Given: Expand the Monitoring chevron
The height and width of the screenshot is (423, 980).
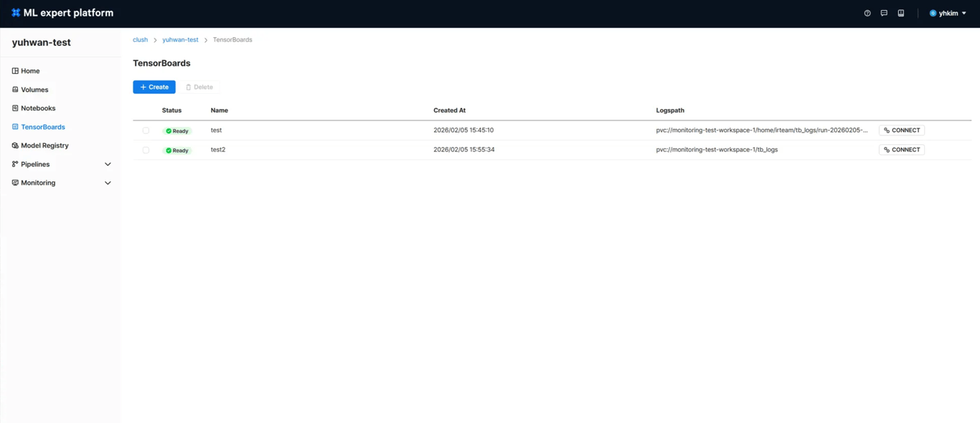Looking at the screenshot, I should [x=108, y=183].
